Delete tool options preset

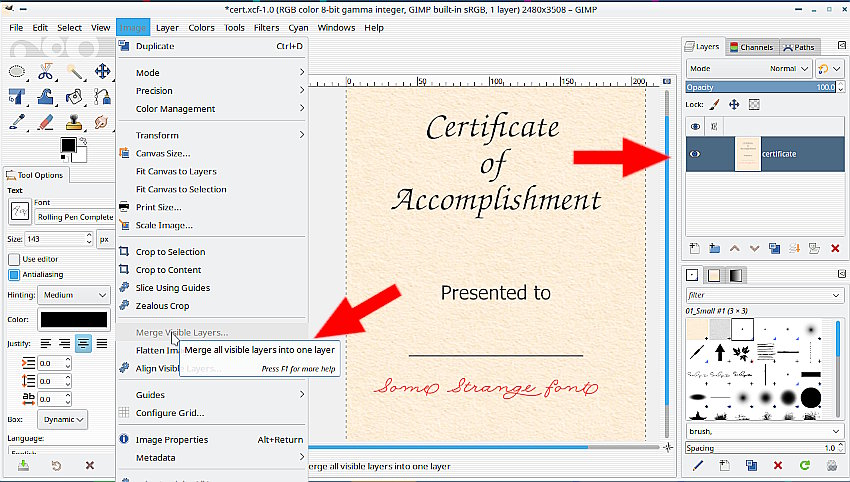tap(90, 465)
